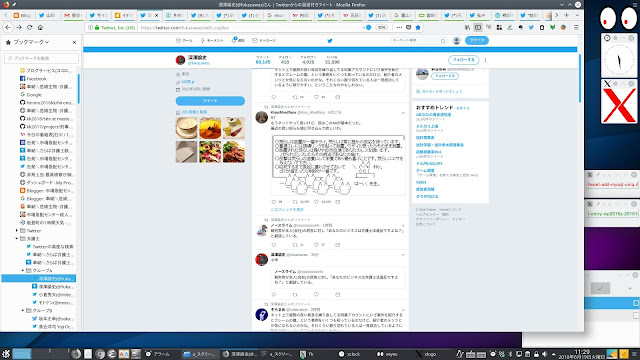The image size is (640, 360).
Task: Reload the current page
Action: click(x=29, y=27)
